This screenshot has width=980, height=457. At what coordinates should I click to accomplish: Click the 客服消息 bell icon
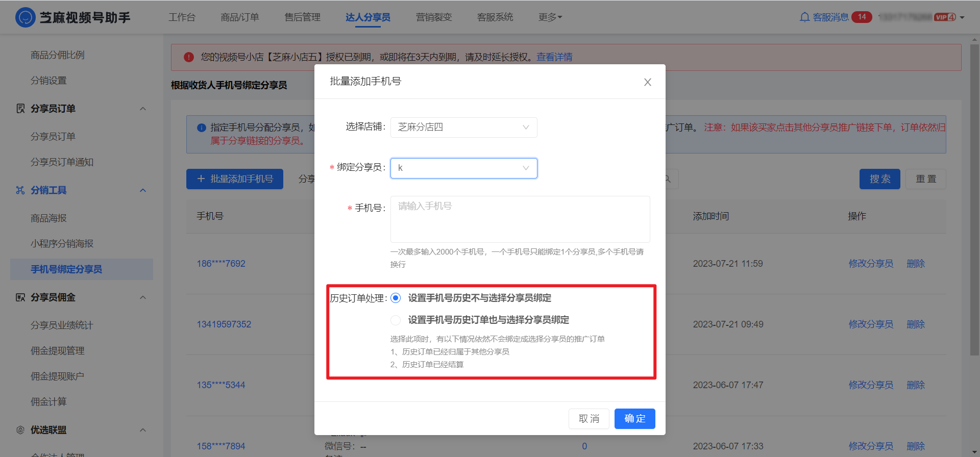click(804, 17)
